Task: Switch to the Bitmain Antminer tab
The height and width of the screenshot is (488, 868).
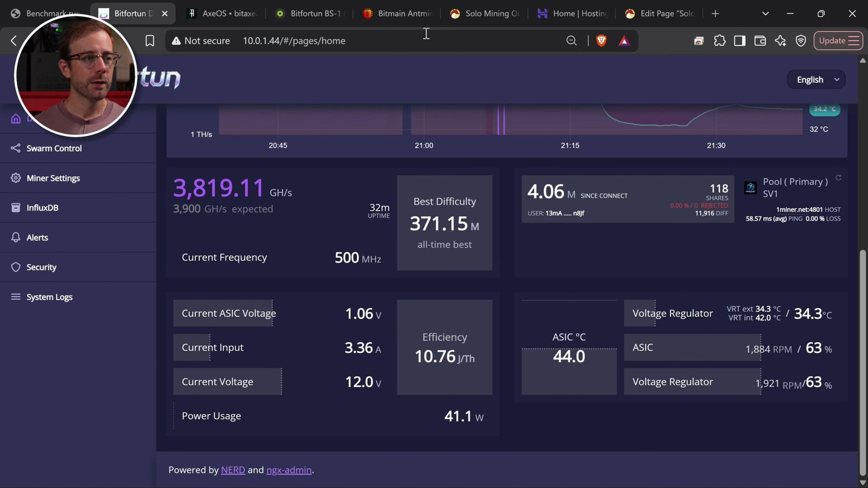Action: (397, 14)
